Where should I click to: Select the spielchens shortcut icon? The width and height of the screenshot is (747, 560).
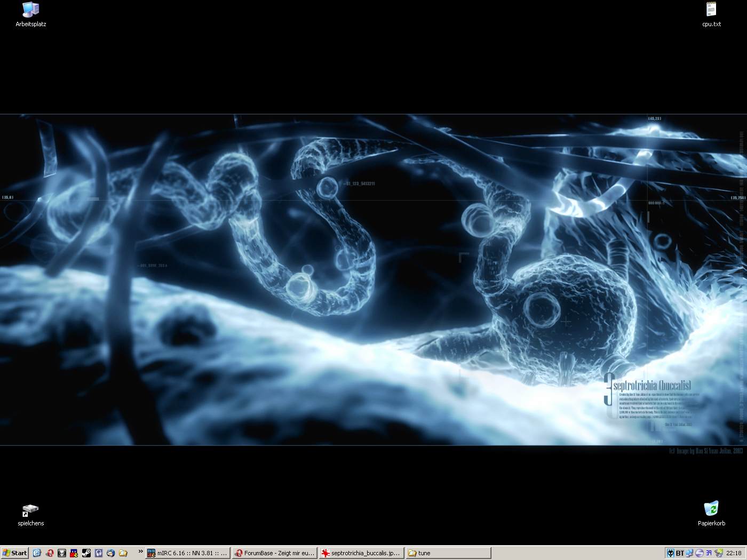(30, 515)
